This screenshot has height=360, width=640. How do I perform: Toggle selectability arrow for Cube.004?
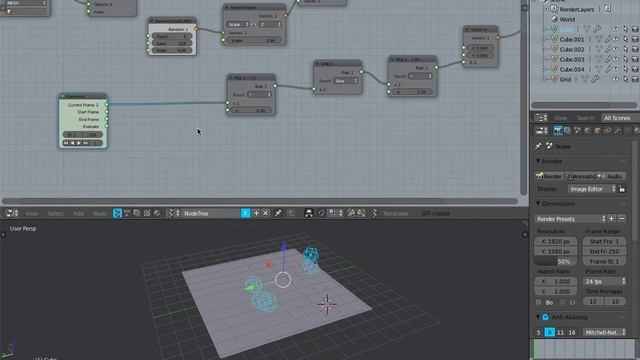(x=625, y=69)
